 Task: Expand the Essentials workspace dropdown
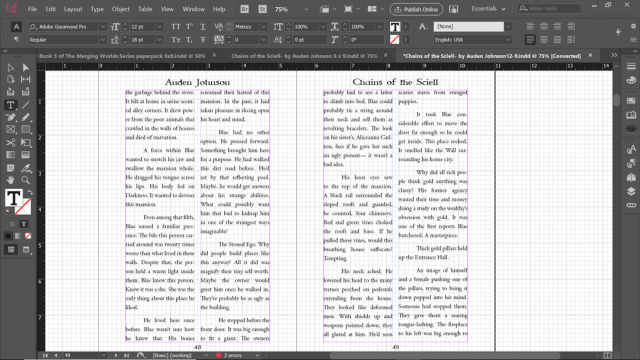point(488,9)
